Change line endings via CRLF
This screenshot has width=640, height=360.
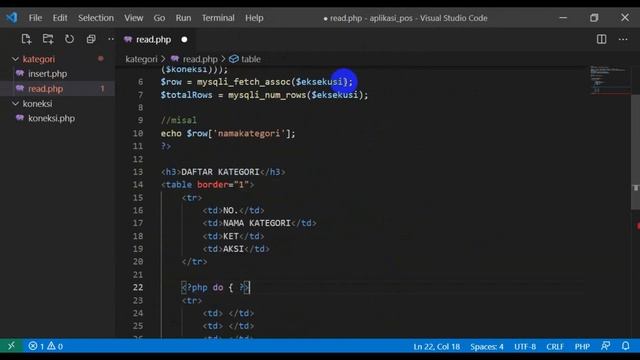pyautogui.click(x=555, y=347)
